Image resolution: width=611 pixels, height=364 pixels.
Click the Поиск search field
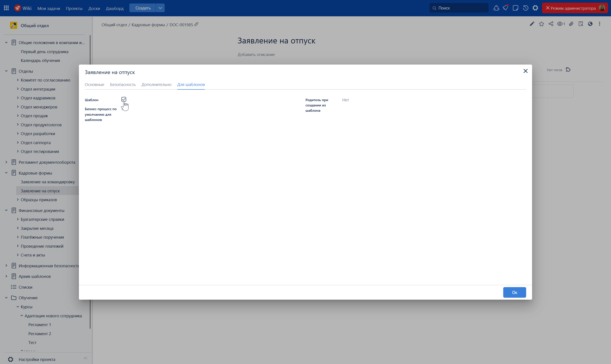coord(459,8)
